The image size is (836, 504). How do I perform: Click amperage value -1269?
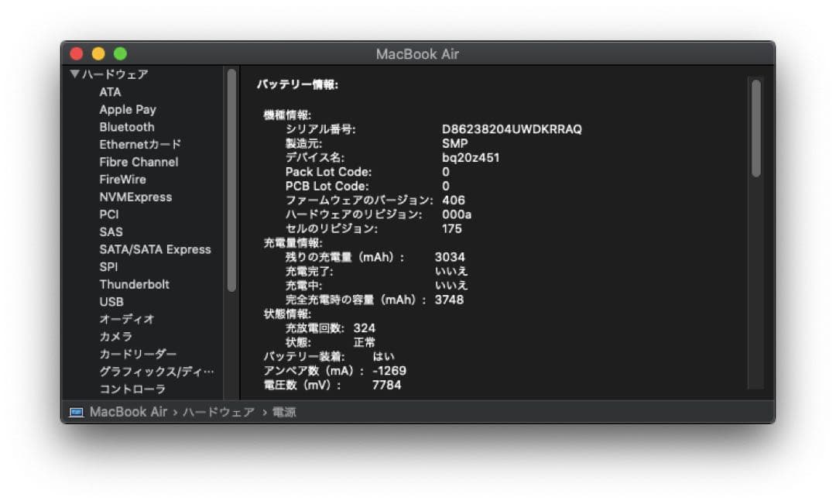(x=389, y=371)
